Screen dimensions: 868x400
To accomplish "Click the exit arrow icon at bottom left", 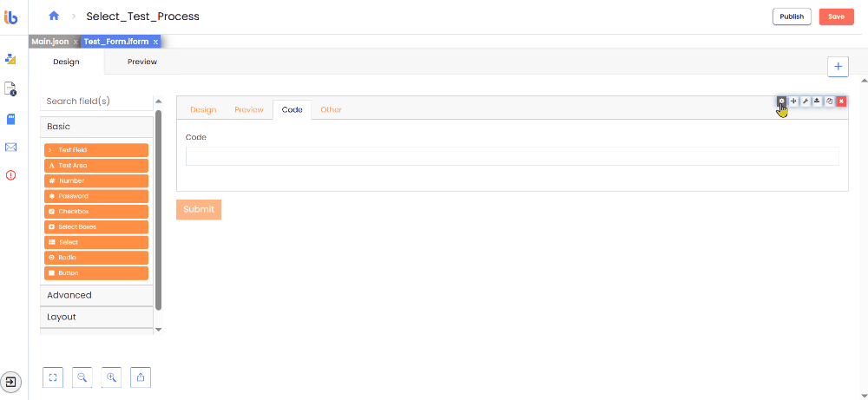I will 11,381.
